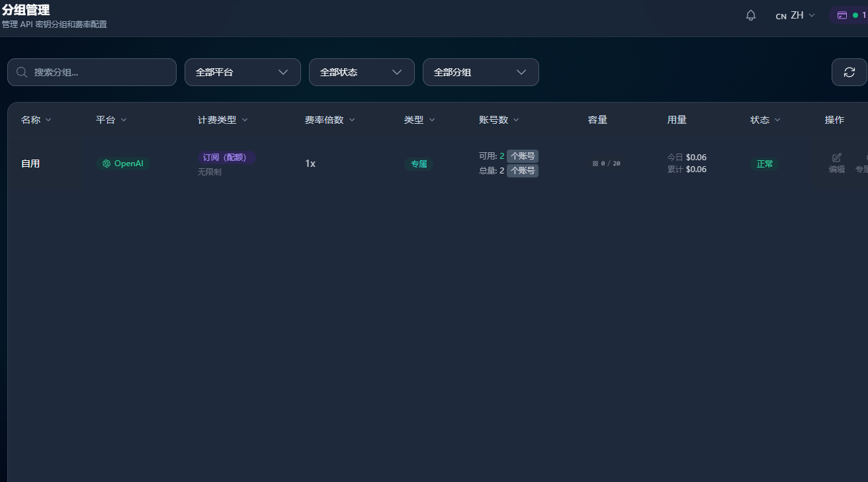Sort by 账号数 column header
Viewport: 868px width, 482px height.
(499, 120)
